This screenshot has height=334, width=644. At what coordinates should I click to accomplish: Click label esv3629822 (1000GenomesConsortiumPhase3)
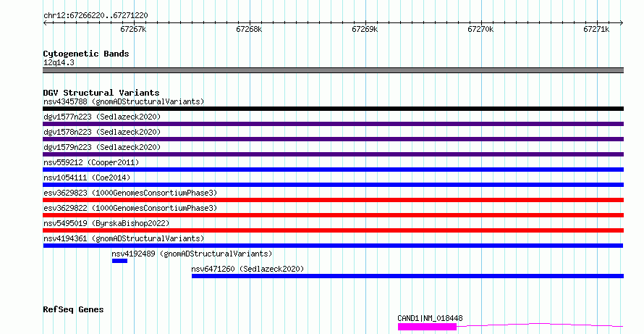click(130, 208)
